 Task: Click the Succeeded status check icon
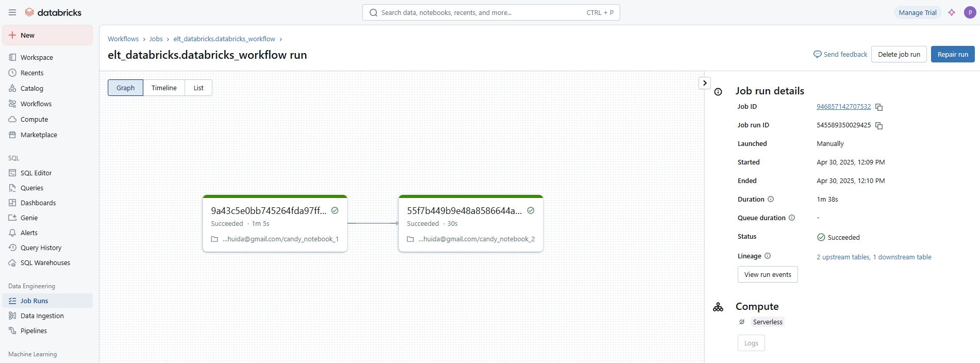pos(821,237)
